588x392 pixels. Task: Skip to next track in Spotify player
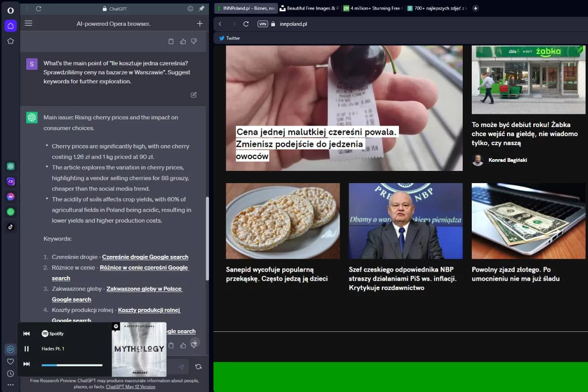click(27, 364)
